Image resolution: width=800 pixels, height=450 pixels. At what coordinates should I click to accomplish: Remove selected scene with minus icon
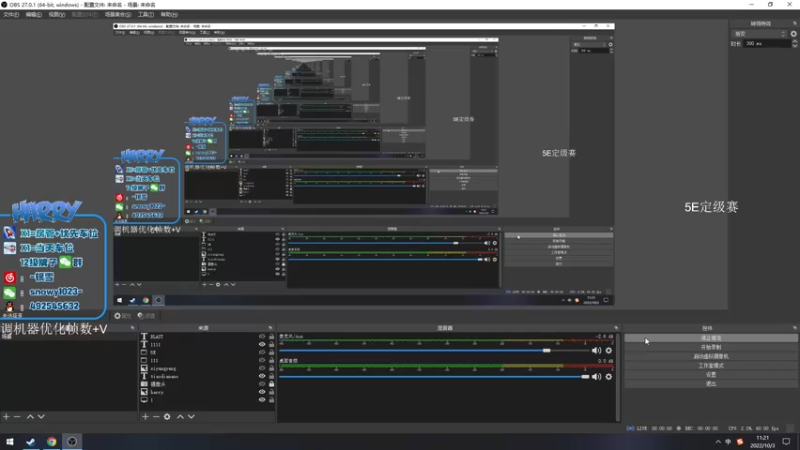(x=17, y=417)
